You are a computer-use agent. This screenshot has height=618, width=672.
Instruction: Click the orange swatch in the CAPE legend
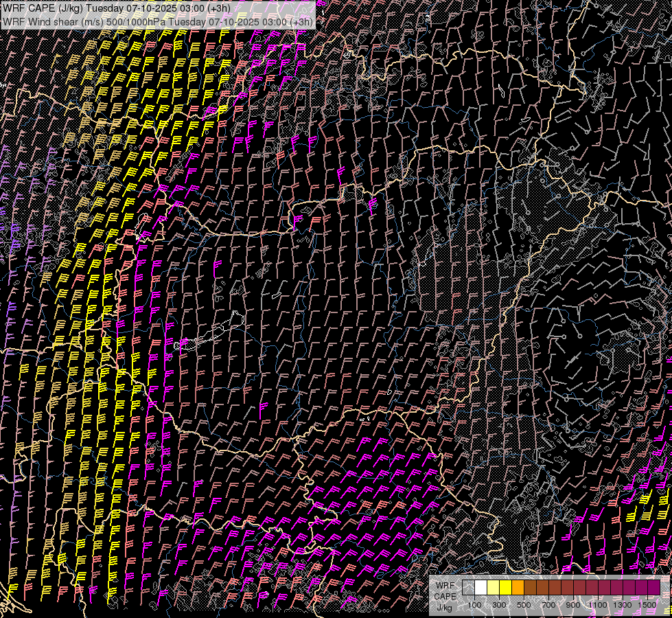518,588
